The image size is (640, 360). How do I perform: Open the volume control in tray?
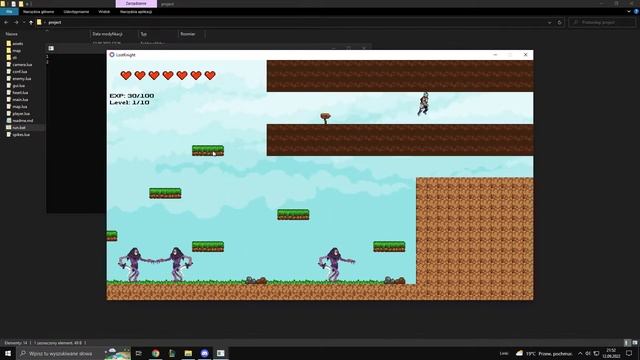(x=588, y=353)
